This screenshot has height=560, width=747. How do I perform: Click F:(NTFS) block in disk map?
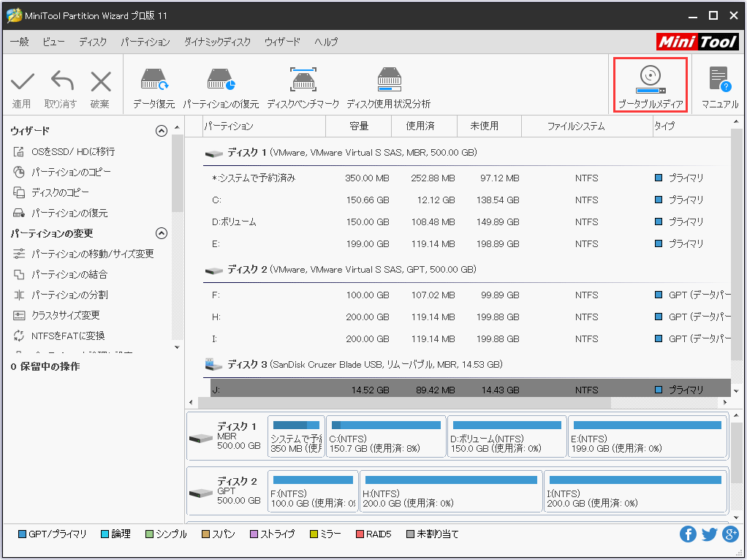pos(313,491)
